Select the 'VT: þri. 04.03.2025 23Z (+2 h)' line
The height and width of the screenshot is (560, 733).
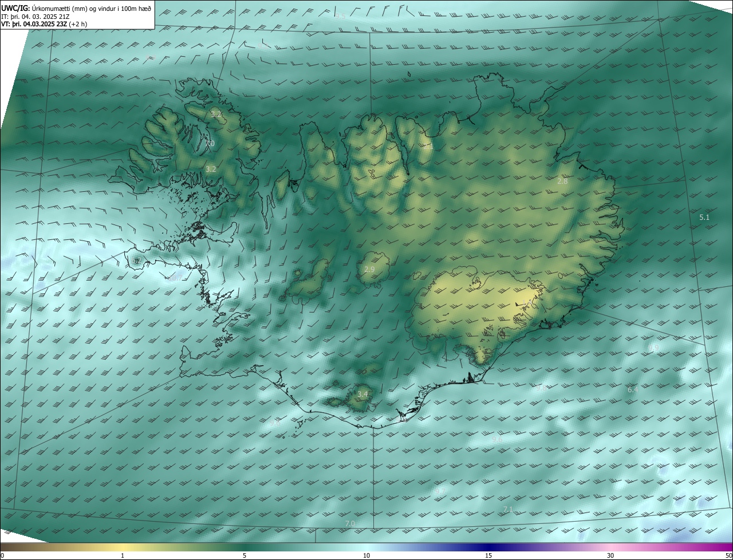43,25
